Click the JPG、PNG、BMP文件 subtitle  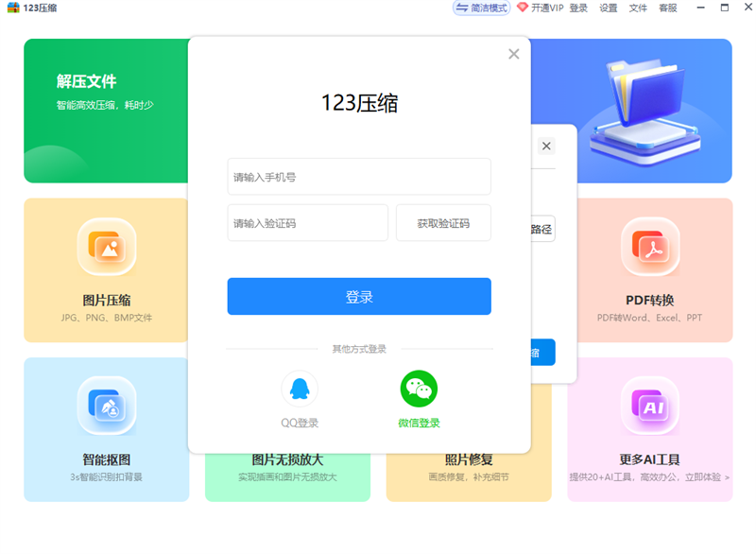pos(107,318)
